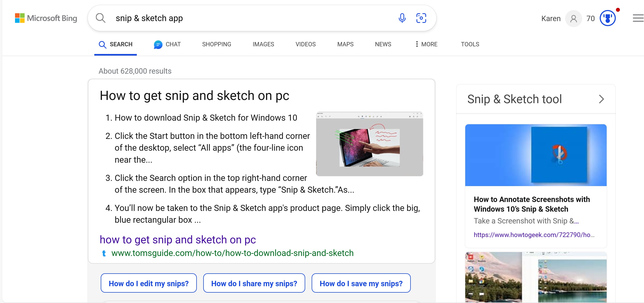This screenshot has height=303, width=644.
Task: Expand the Snip & Sketch tool panel chevron
Action: [x=601, y=99]
